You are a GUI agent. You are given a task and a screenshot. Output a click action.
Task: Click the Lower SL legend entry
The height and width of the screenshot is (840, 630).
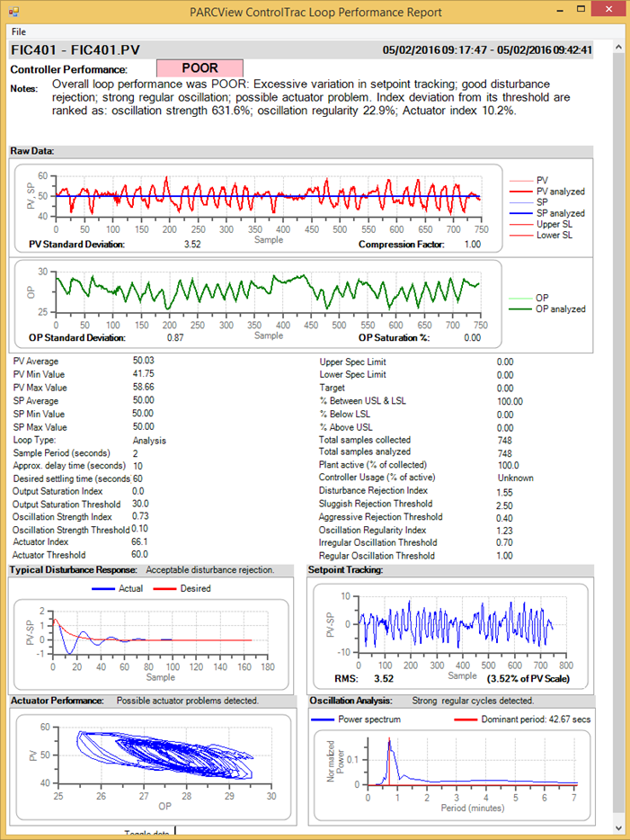click(x=541, y=235)
